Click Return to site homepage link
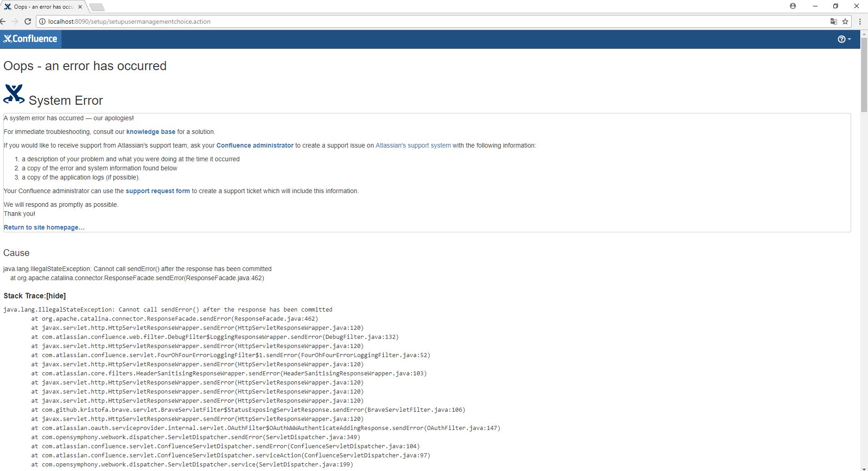 [44, 227]
